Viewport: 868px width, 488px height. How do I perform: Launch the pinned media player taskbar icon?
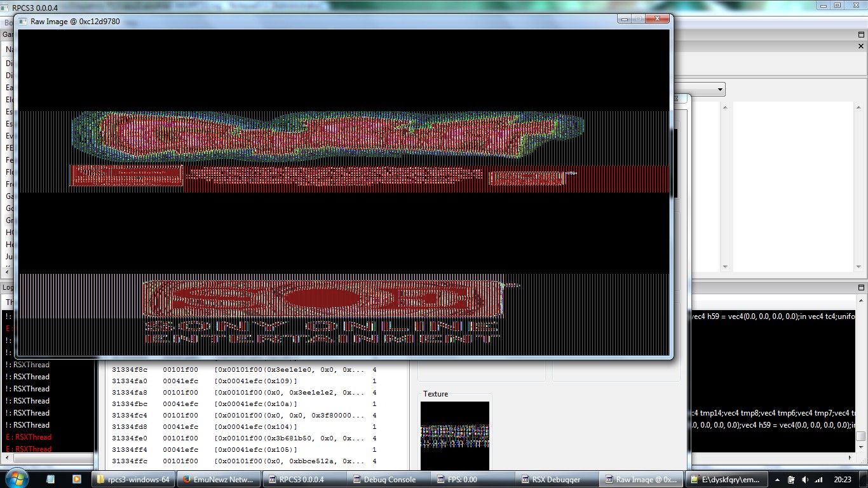point(76,479)
